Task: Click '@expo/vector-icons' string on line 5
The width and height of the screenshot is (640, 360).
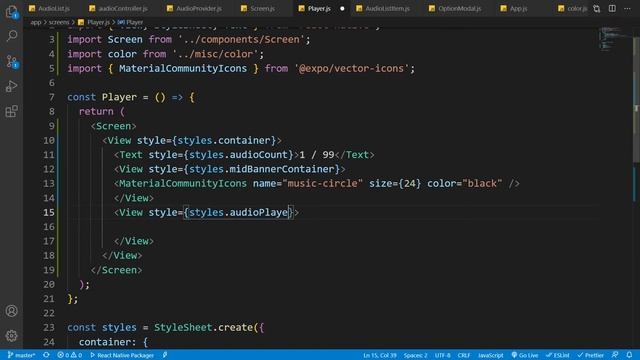Action: pyautogui.click(x=351, y=69)
